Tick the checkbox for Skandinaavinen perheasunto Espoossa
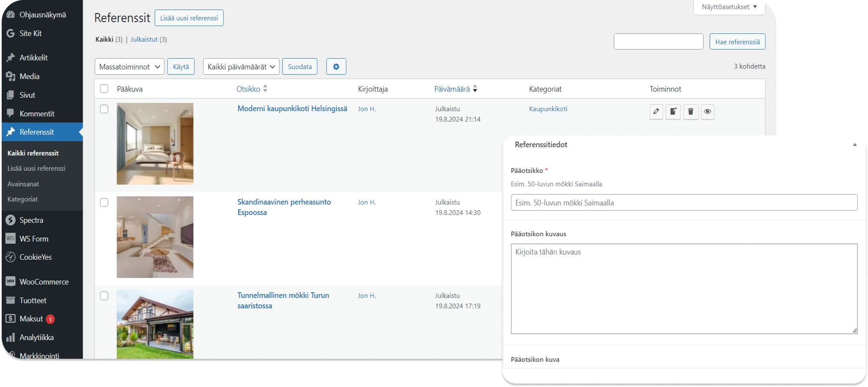This screenshot has height=387, width=868. coord(104,202)
